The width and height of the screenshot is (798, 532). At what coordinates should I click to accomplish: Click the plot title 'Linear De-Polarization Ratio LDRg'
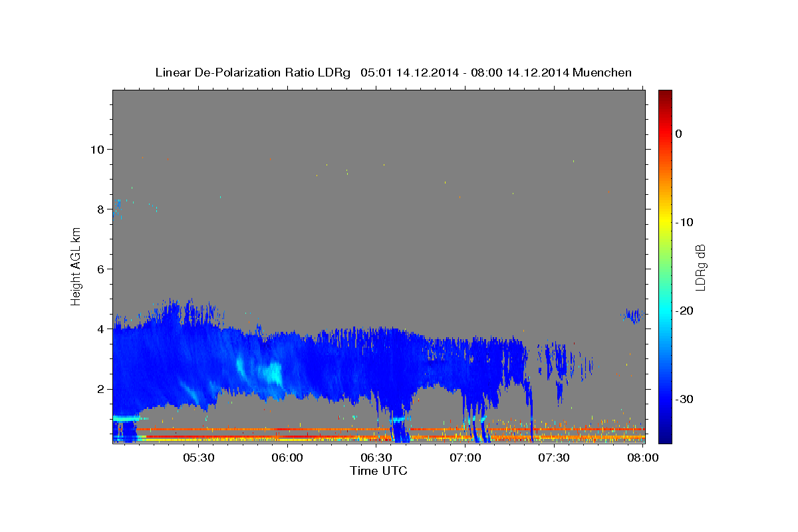point(253,72)
